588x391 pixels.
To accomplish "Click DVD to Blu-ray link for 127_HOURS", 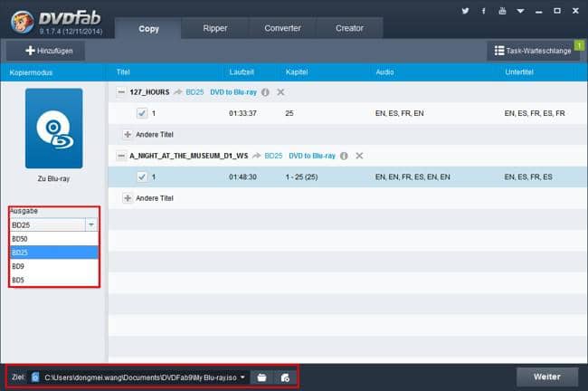I will [x=233, y=92].
